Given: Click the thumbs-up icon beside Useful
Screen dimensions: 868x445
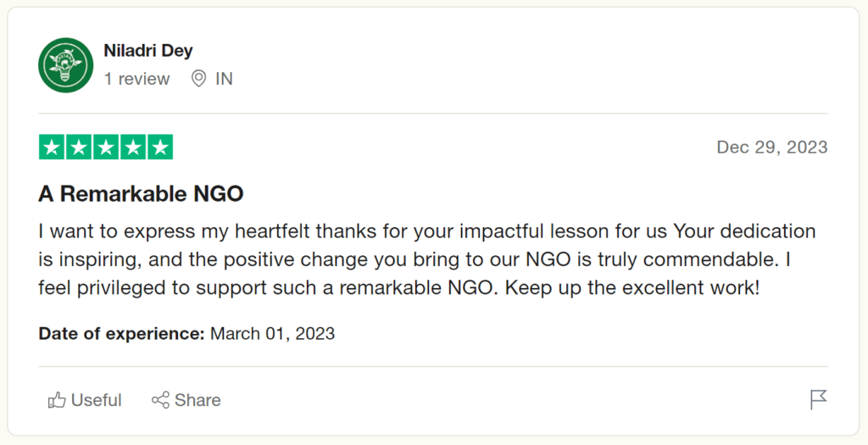Looking at the screenshot, I should [x=57, y=399].
